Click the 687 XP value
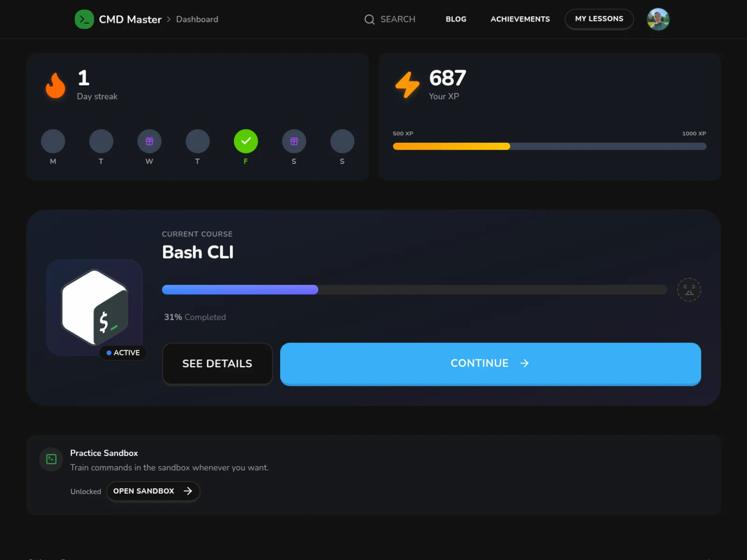747x560 pixels. (x=447, y=78)
